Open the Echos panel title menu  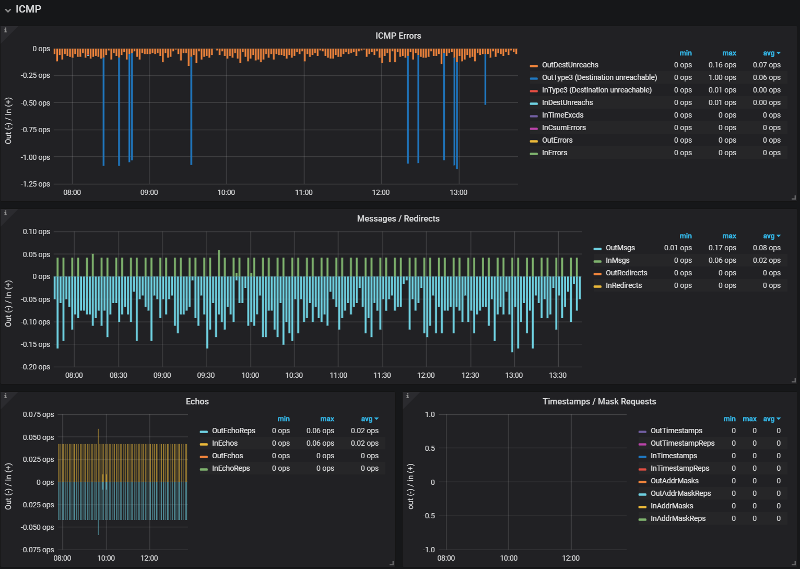point(197,401)
